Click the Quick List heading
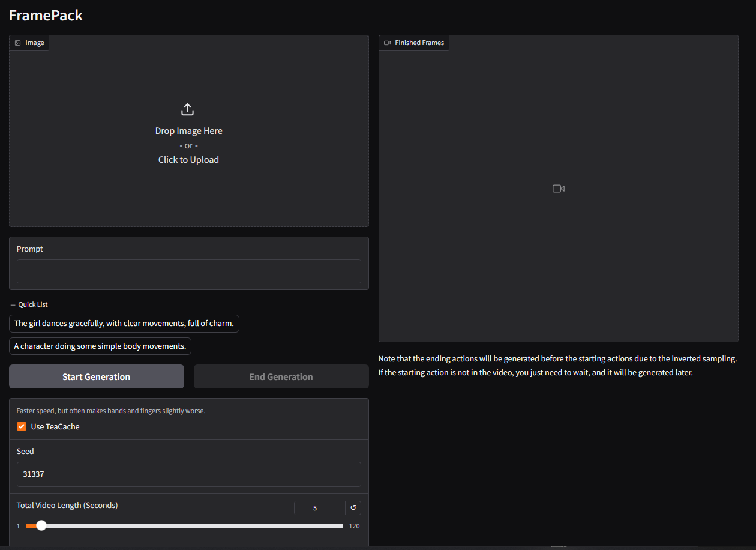The height and width of the screenshot is (550, 756). (29, 304)
